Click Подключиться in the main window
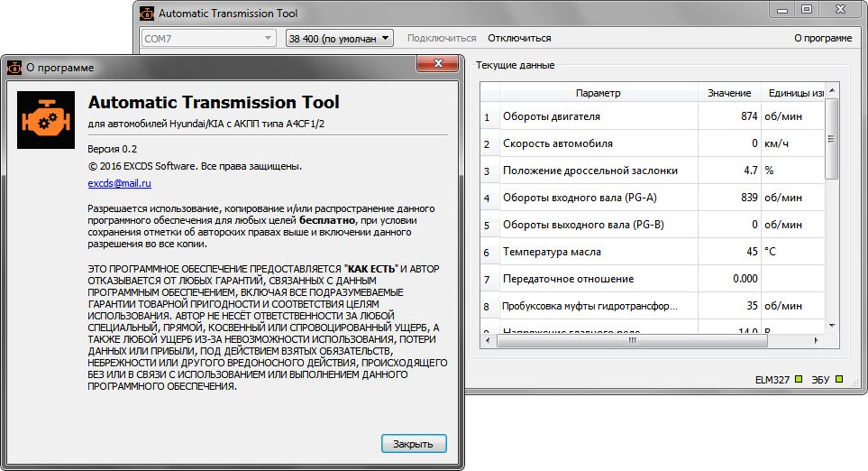Image resolution: width=868 pixels, height=471 pixels. [x=442, y=38]
